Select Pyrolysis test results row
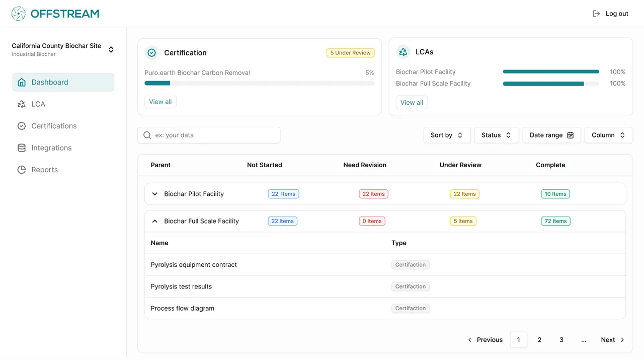 pyautogui.click(x=385, y=286)
